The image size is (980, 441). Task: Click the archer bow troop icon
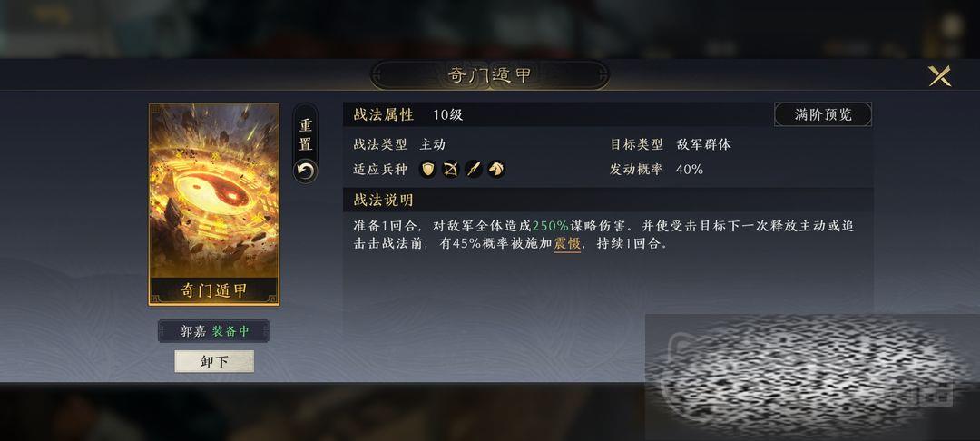[451, 169]
